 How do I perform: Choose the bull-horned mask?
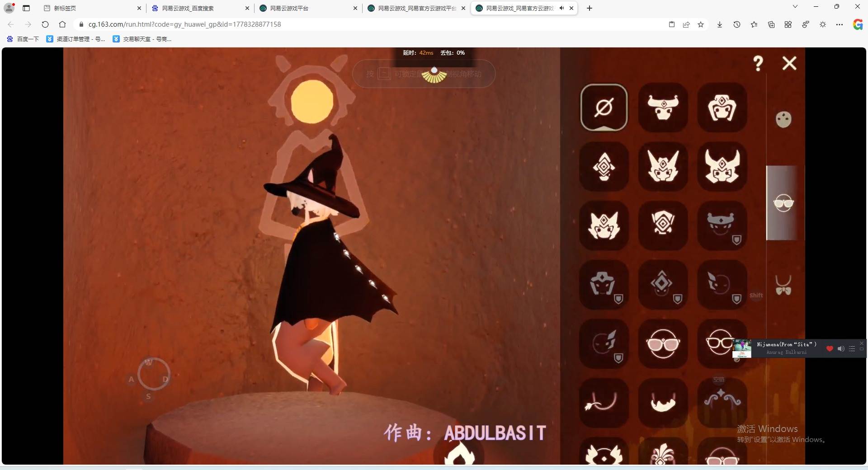coord(663,108)
